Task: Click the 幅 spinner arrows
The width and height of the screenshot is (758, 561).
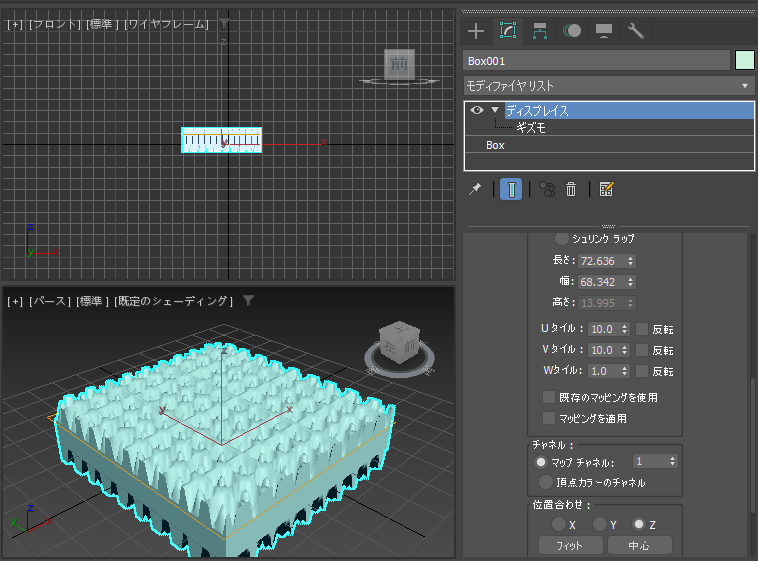Action: (630, 282)
